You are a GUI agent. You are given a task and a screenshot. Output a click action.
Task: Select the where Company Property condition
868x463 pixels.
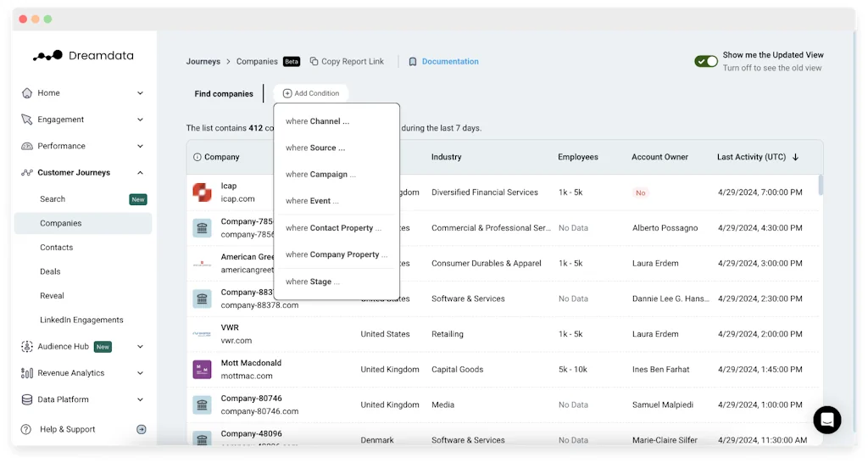pyautogui.click(x=337, y=254)
